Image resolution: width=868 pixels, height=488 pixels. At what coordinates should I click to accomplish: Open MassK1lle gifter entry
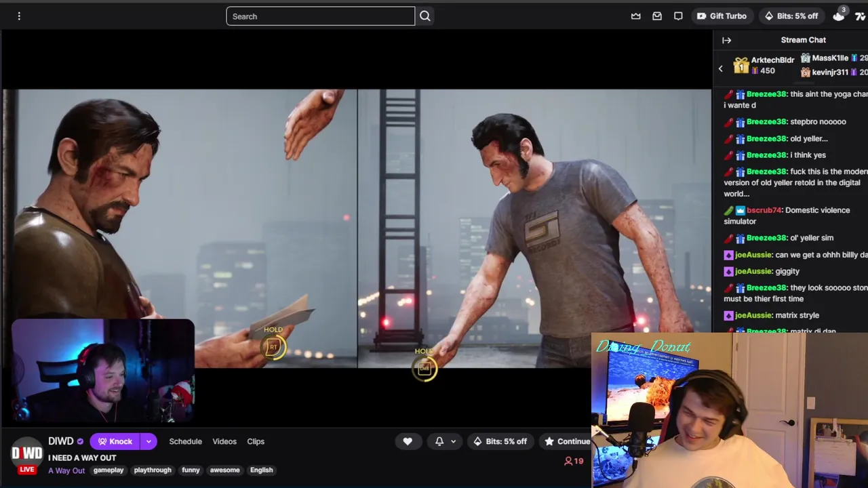tap(833, 58)
